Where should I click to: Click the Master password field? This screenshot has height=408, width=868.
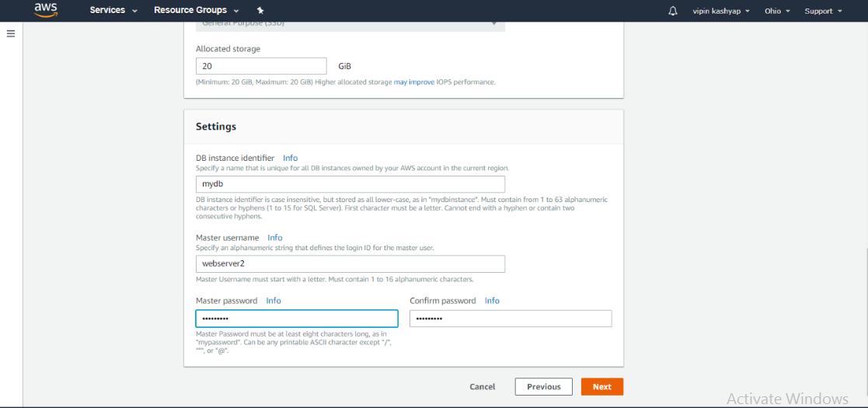(x=297, y=319)
